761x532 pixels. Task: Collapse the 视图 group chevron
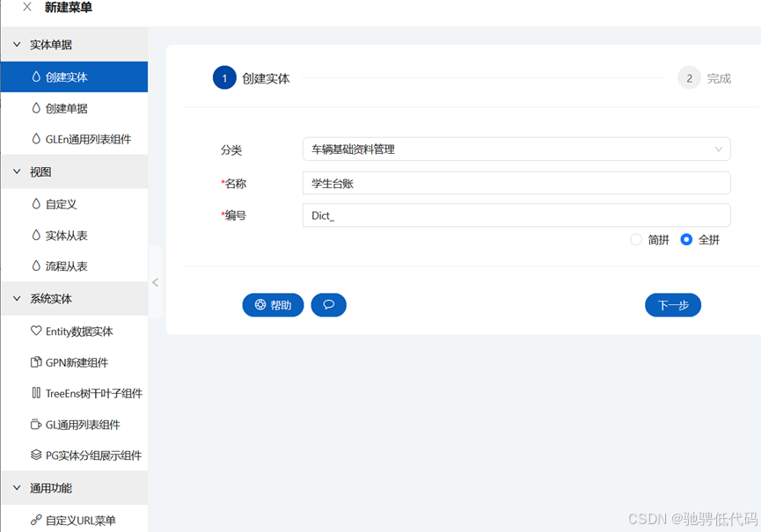point(17,171)
